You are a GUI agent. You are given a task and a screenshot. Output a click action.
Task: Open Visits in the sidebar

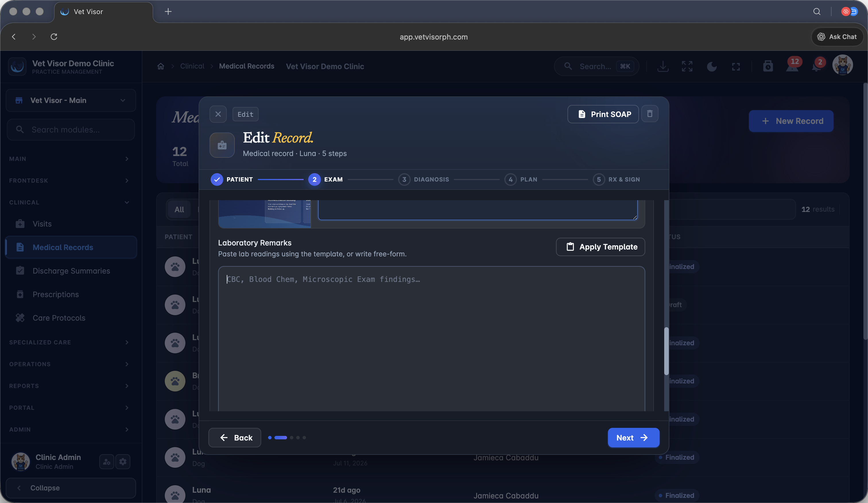tap(71, 224)
